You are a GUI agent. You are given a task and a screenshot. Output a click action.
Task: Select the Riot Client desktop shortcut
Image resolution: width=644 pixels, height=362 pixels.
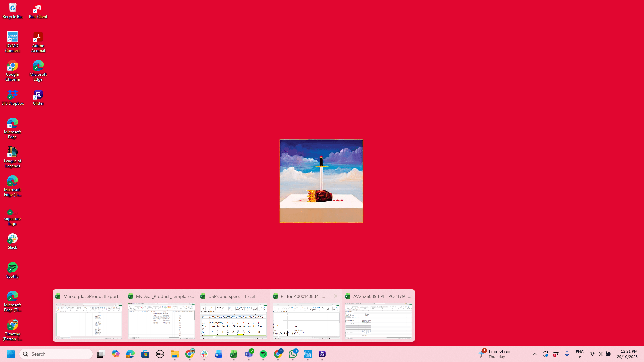(38, 11)
